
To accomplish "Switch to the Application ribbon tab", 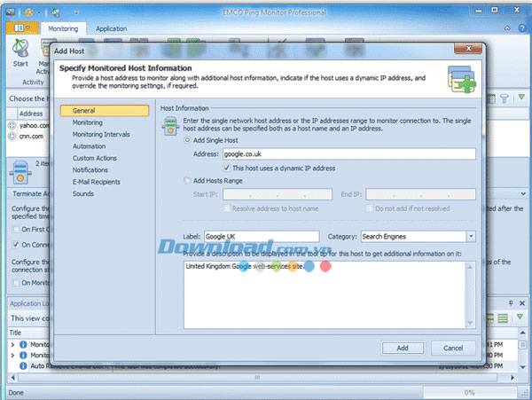I will pos(111,28).
